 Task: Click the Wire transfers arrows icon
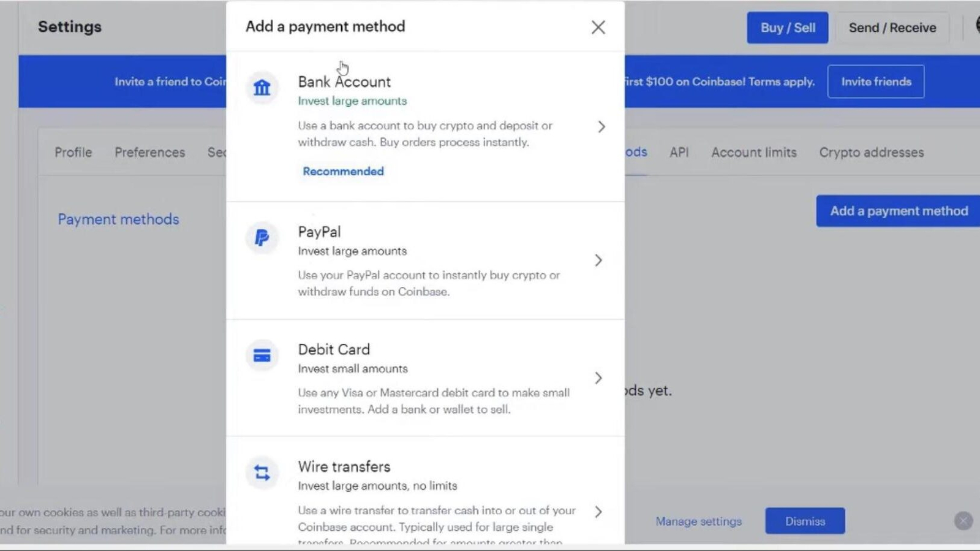tap(262, 473)
